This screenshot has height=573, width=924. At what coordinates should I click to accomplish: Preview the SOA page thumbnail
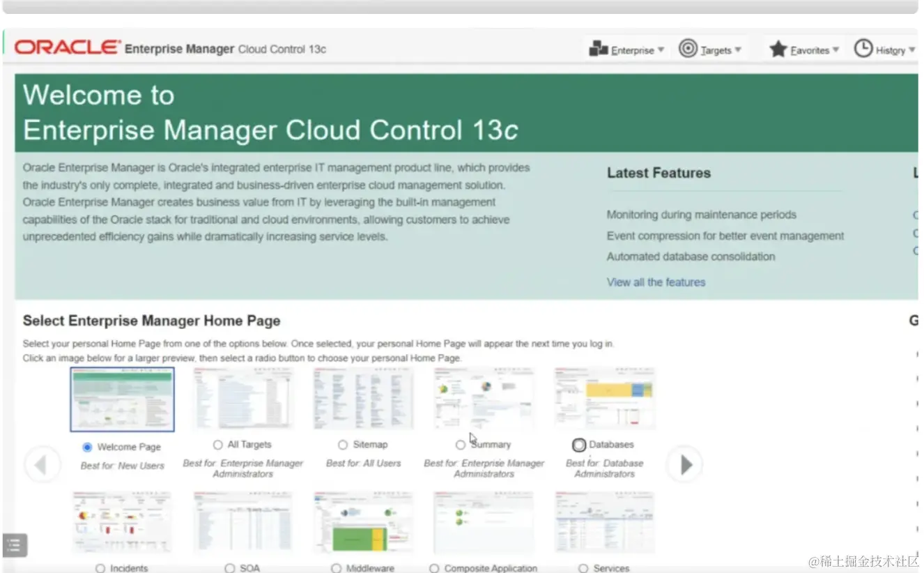tap(243, 522)
